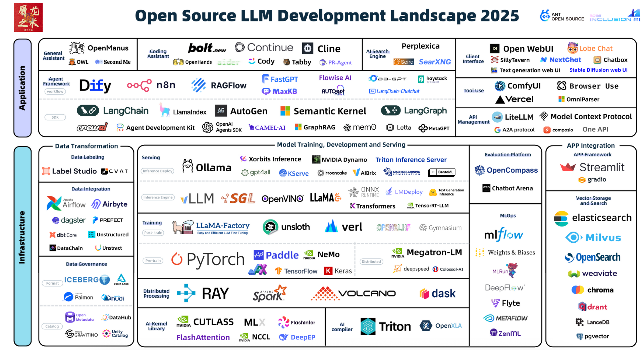Image resolution: width=644 pixels, height=362 pixels.
Task: Click the Label Studio icon
Action: [46, 171]
